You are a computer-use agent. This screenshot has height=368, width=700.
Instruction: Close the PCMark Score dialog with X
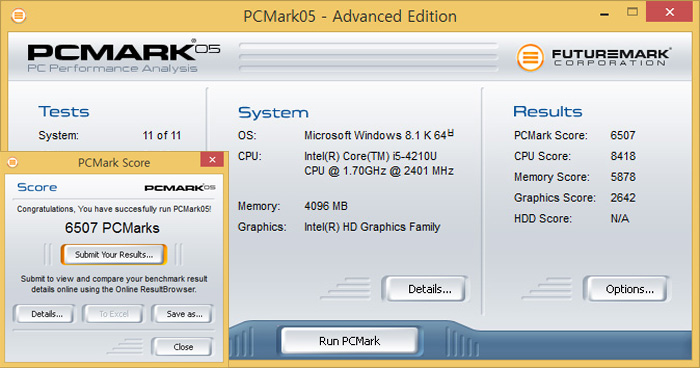pyautogui.click(x=212, y=159)
